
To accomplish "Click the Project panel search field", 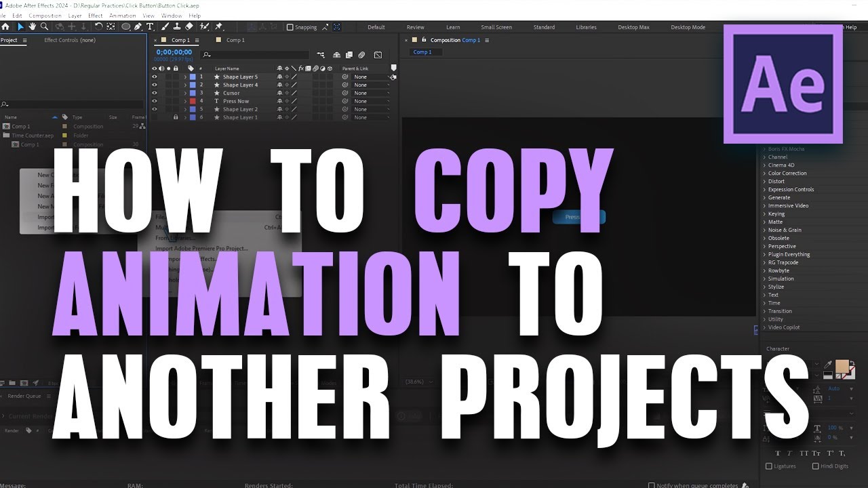I will (73, 104).
